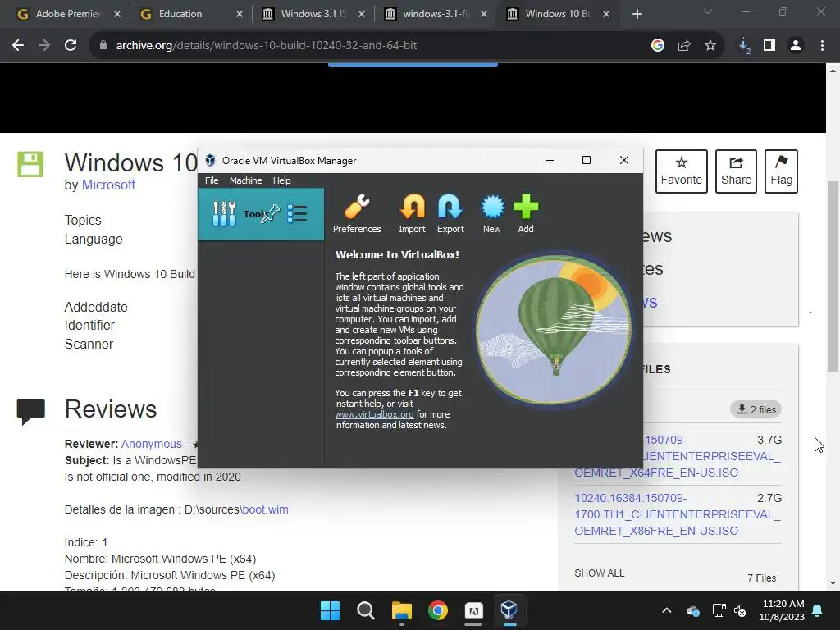This screenshot has height=630, width=840.
Task: Share this page from address bar
Action: click(x=684, y=46)
